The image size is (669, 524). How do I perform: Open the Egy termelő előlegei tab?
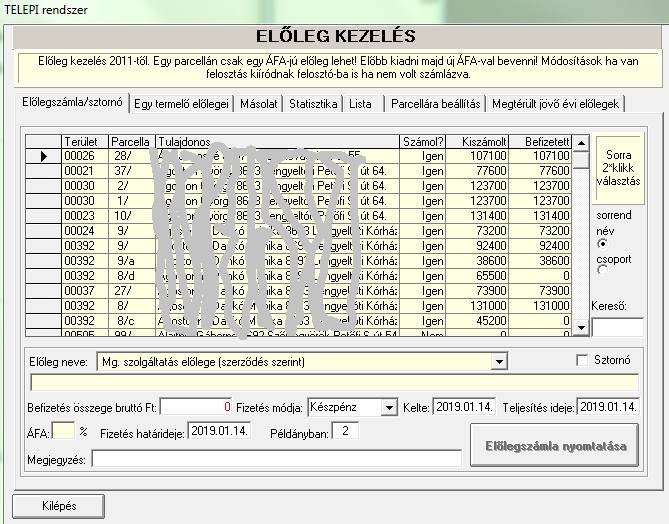pyautogui.click(x=181, y=104)
